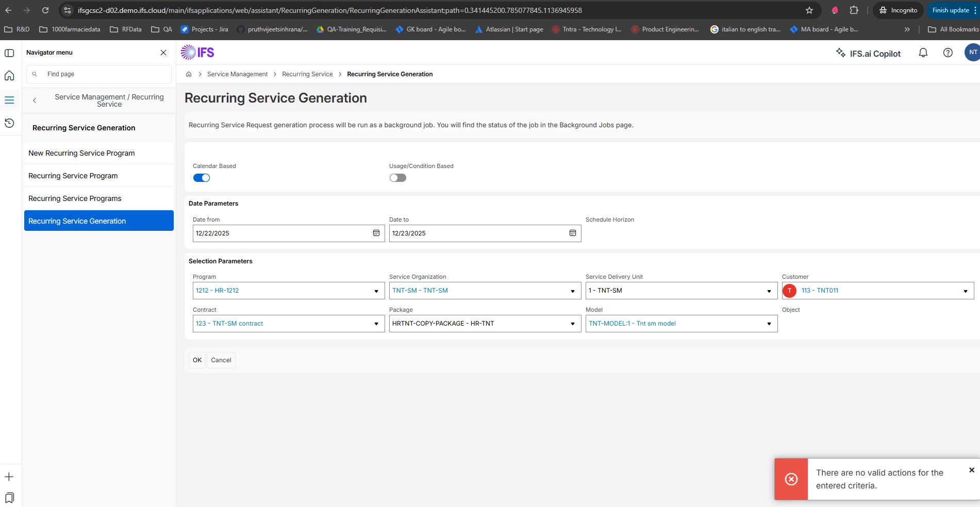Viewport: 980px width, 507px height.
Task: Disable the Calendar Based toggle
Action: [202, 178]
